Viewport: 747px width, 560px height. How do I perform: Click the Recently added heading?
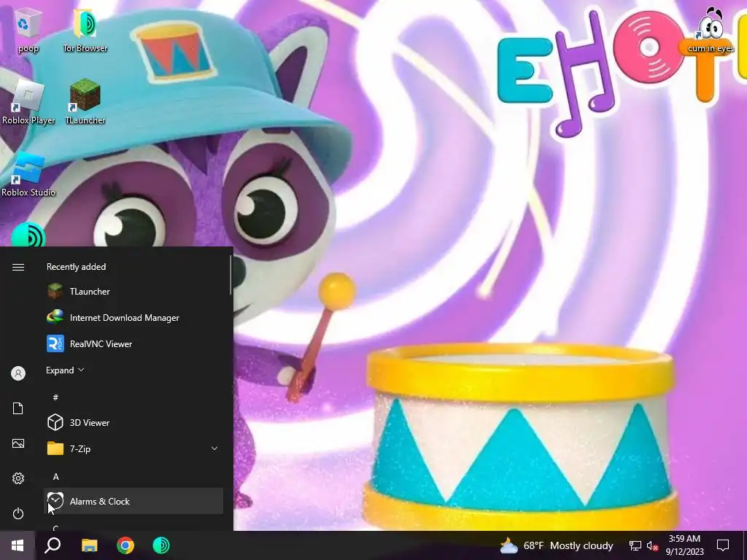click(76, 267)
